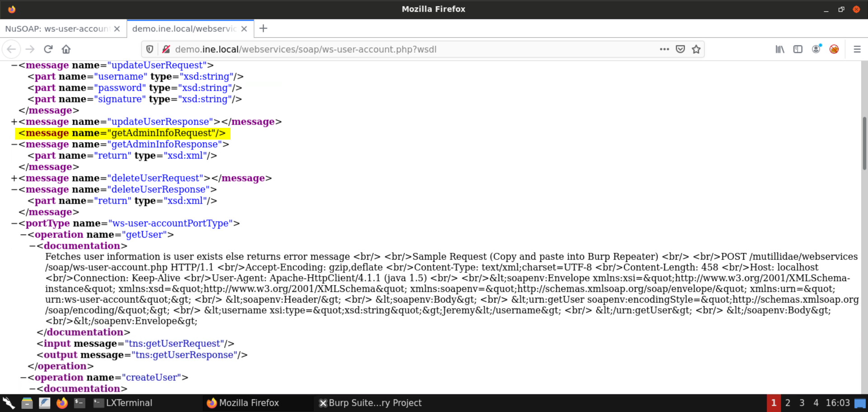Screen dimensions: 868x412
Task: Switch to workspace 2 in the pager
Action: [x=788, y=403]
